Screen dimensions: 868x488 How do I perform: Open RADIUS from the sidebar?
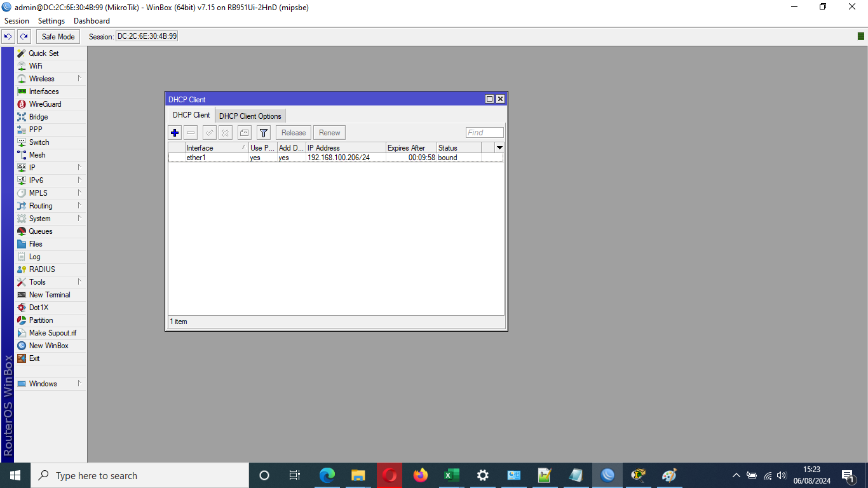pyautogui.click(x=51, y=269)
